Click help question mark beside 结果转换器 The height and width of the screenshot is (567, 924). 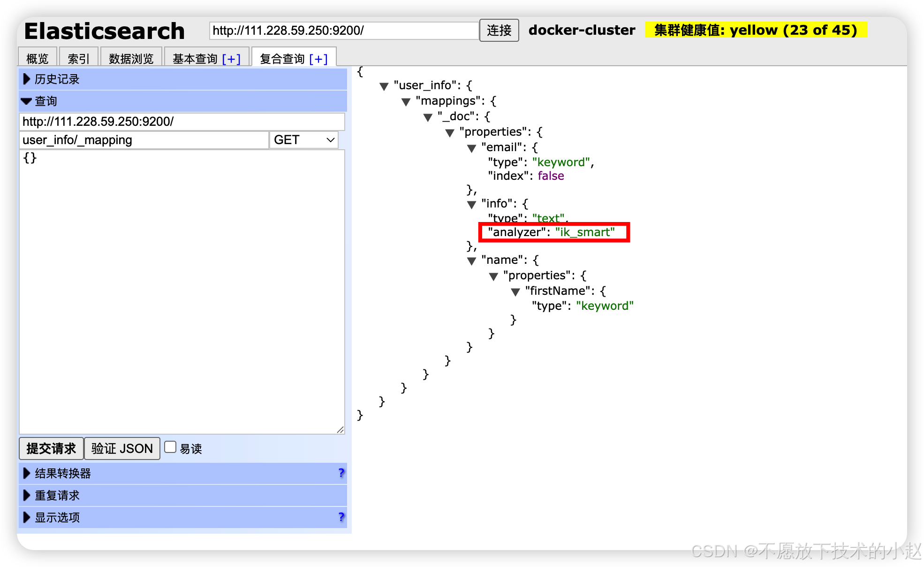(341, 473)
